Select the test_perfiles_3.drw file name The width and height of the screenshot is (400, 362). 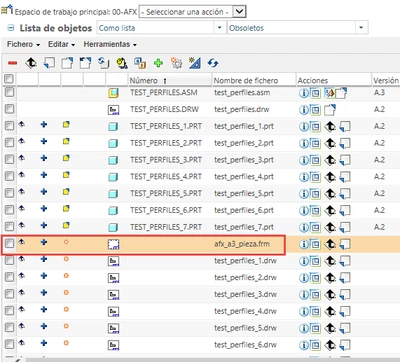click(x=245, y=294)
